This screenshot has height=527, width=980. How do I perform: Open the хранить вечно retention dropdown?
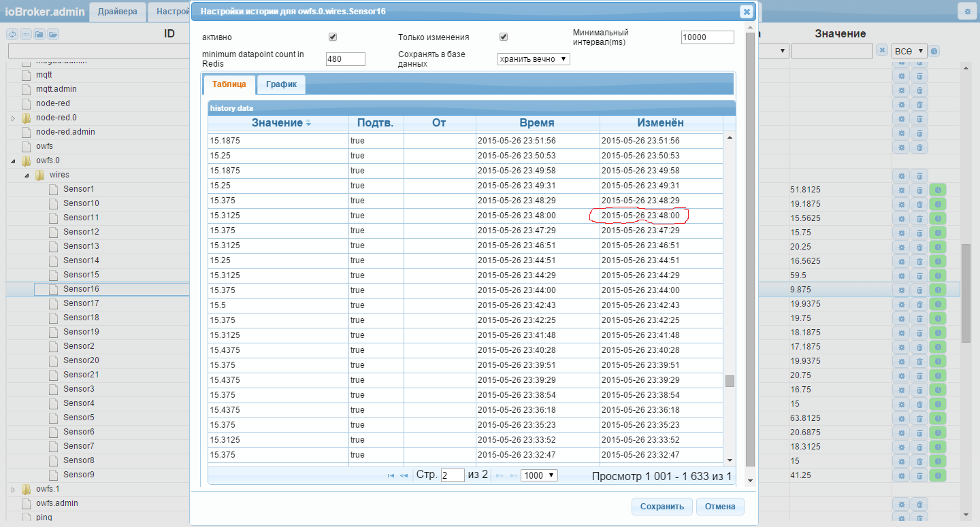point(534,59)
